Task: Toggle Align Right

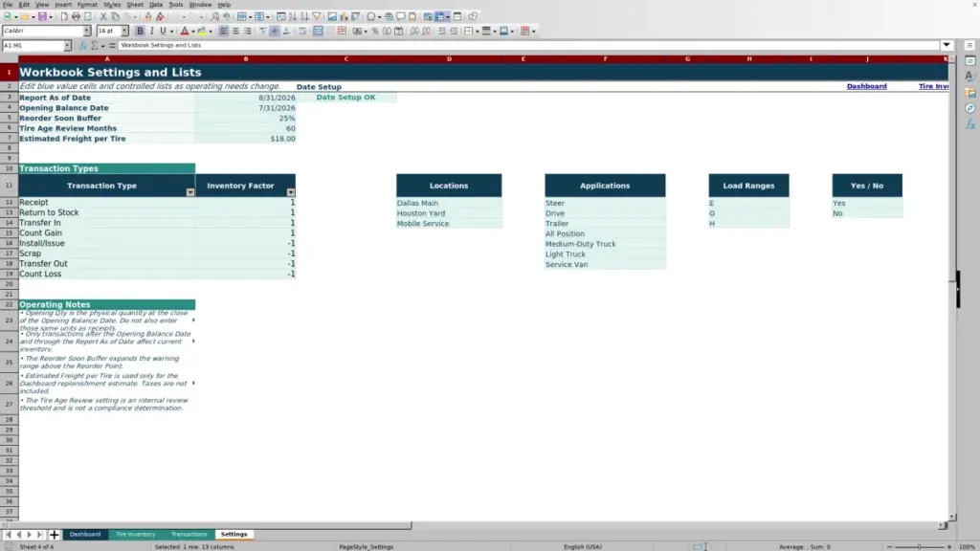Action: (x=248, y=32)
